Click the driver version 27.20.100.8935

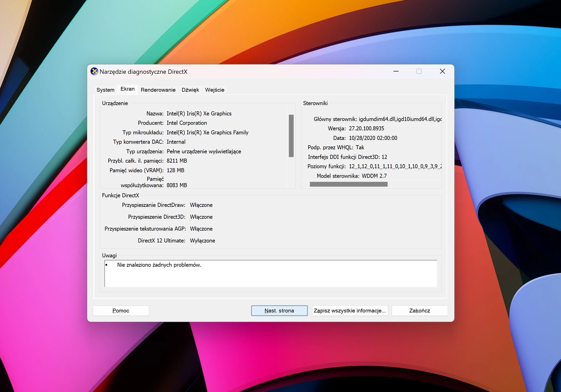[366, 129]
